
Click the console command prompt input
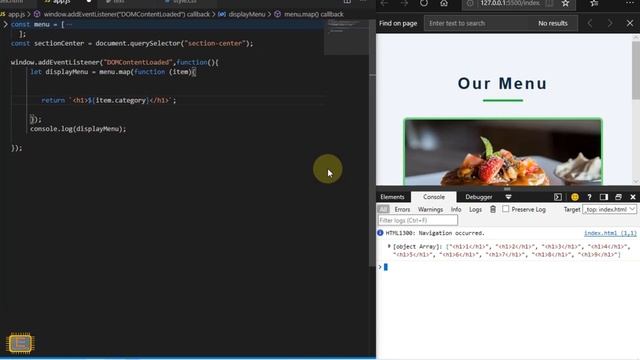pos(508,267)
